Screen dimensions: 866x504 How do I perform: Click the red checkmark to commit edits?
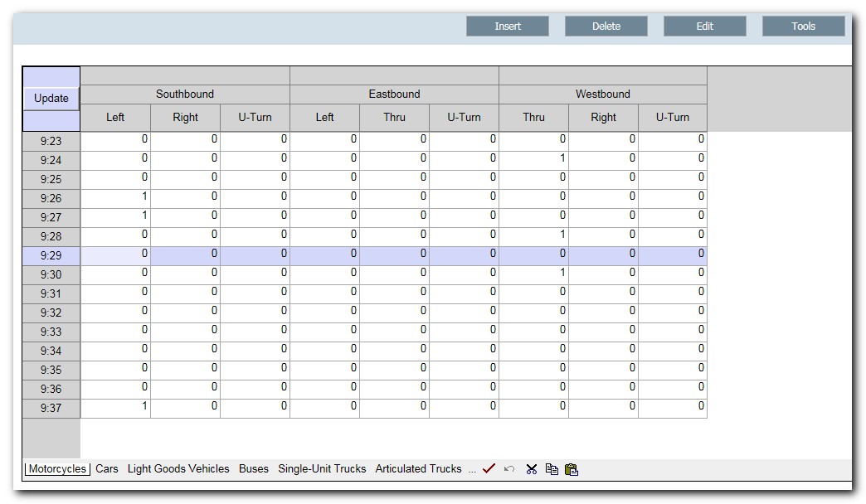489,468
